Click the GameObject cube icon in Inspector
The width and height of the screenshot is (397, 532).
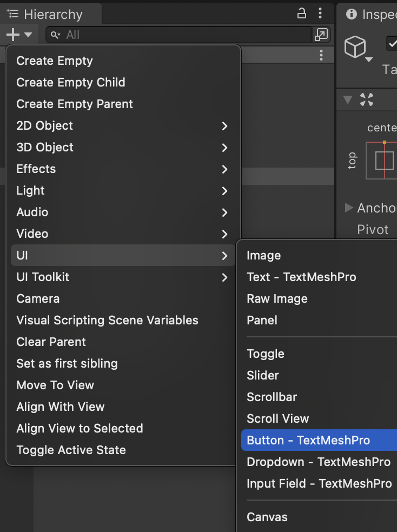pyautogui.click(x=355, y=48)
